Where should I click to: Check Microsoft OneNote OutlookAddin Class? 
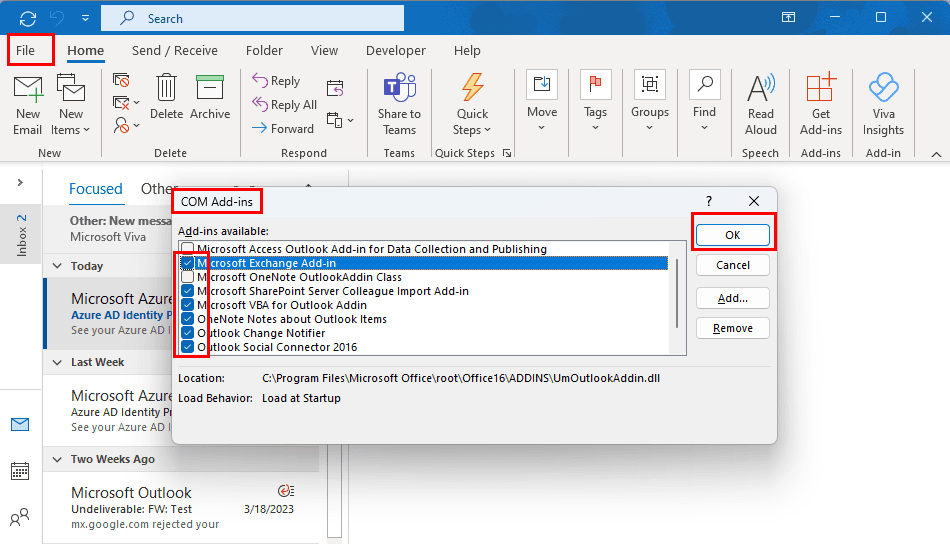click(x=188, y=277)
